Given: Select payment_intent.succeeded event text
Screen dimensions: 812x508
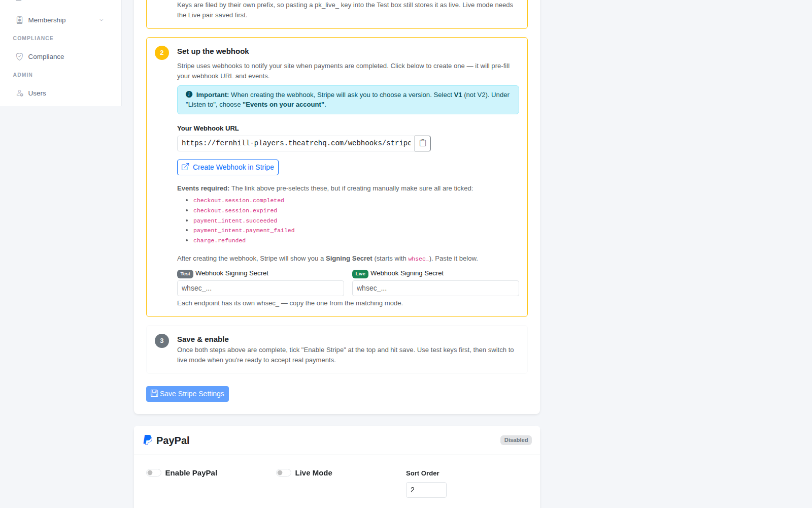Looking at the screenshot, I should [235, 221].
